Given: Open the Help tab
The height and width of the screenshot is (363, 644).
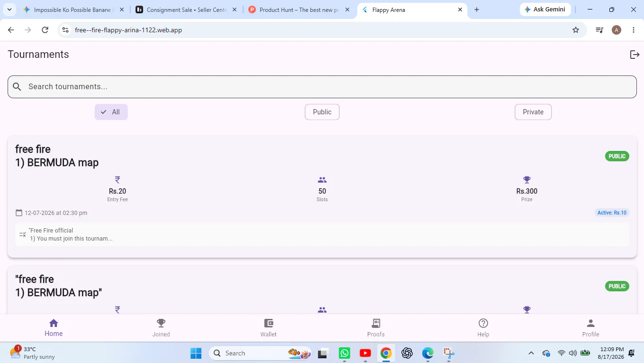Looking at the screenshot, I should 483,328.
